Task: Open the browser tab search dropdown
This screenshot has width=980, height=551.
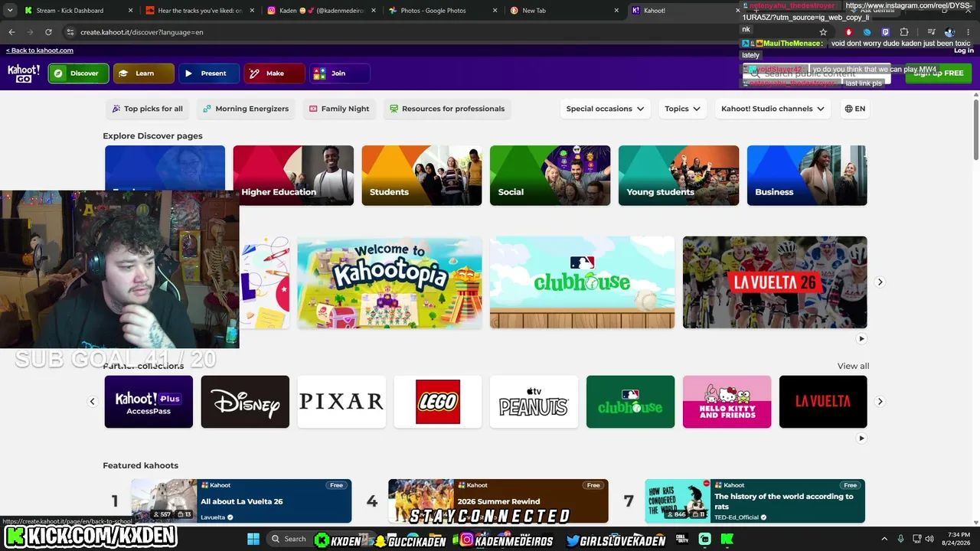Action: pyautogui.click(x=9, y=11)
